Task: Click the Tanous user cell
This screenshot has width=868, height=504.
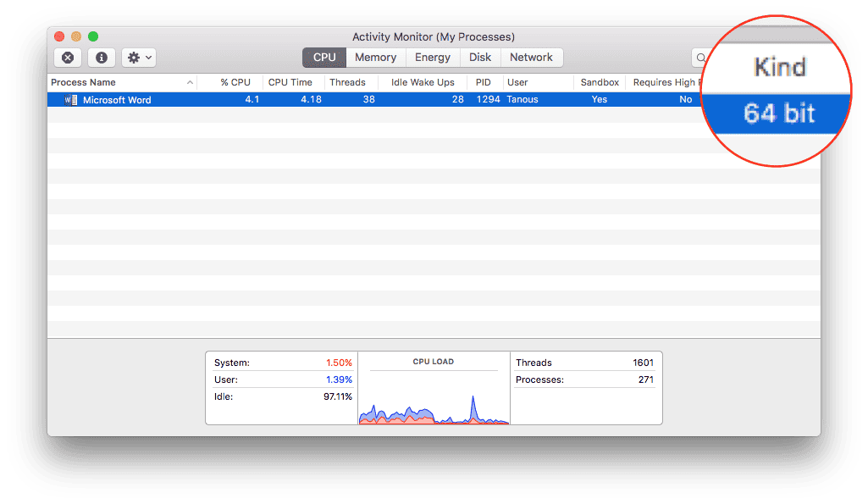Action: (522, 100)
